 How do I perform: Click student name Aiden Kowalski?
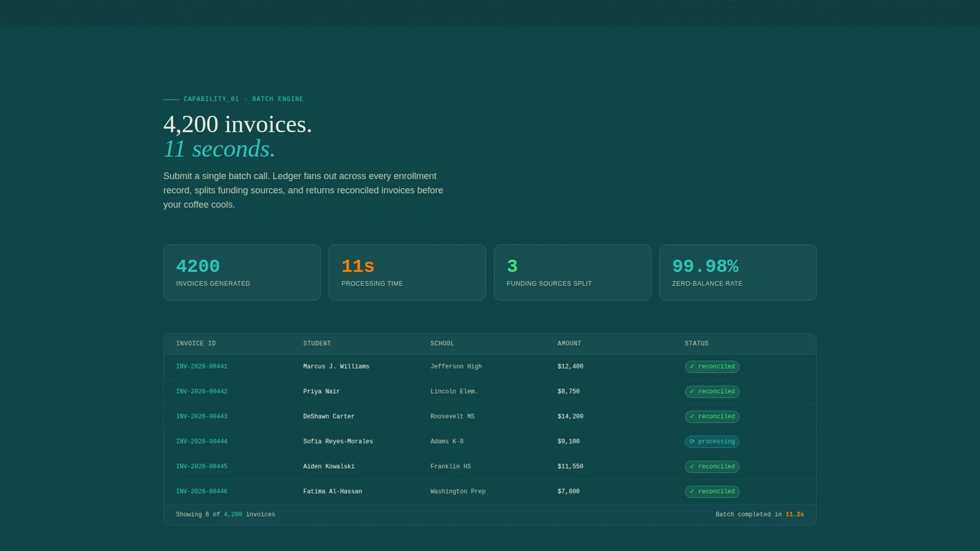click(329, 466)
